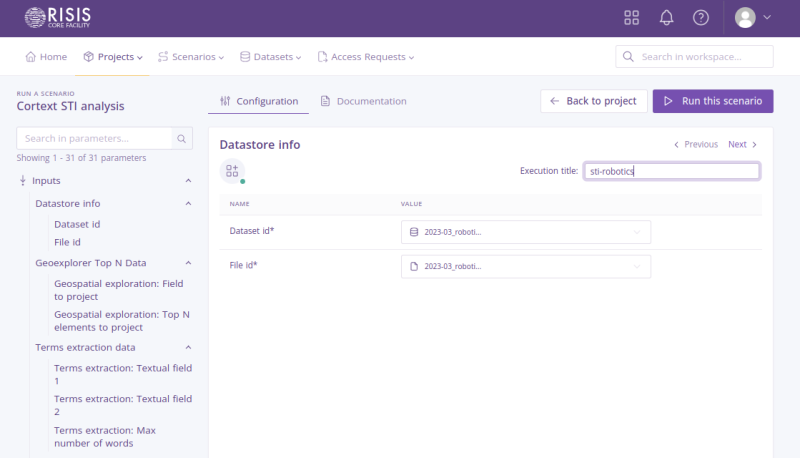The height and width of the screenshot is (458, 800).
Task: Collapse the Inputs section
Action: tap(188, 181)
